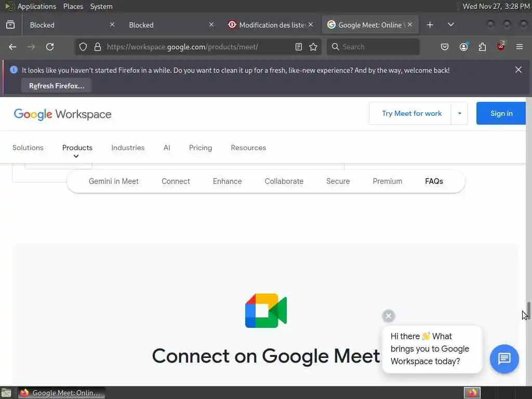Click the Google Meet window taskbar button
532x399 pixels.
point(61,393)
